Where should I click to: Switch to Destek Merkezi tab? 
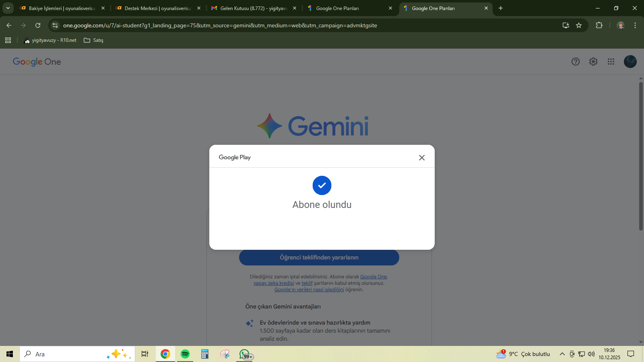(x=158, y=8)
